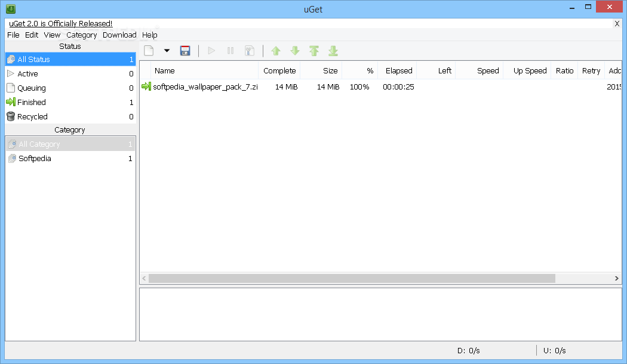Screen dimensions: 627x364
Task: Click the Left column header
Action: pos(437,71)
